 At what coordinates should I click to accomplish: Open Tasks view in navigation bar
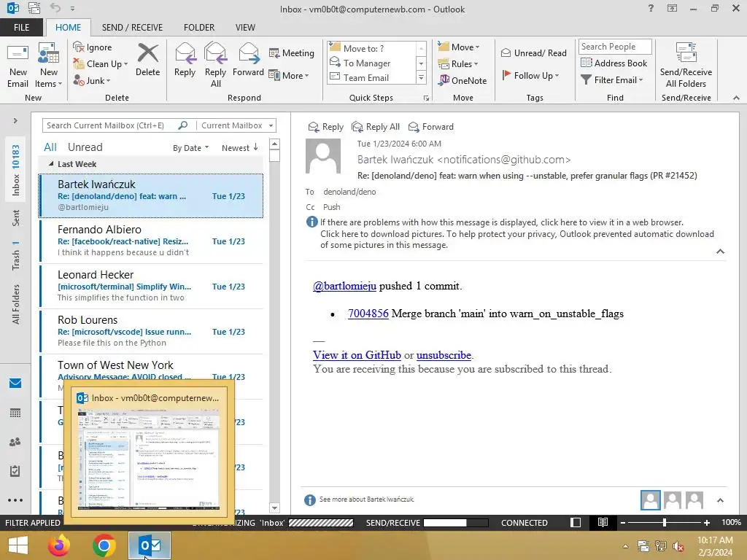(x=15, y=471)
